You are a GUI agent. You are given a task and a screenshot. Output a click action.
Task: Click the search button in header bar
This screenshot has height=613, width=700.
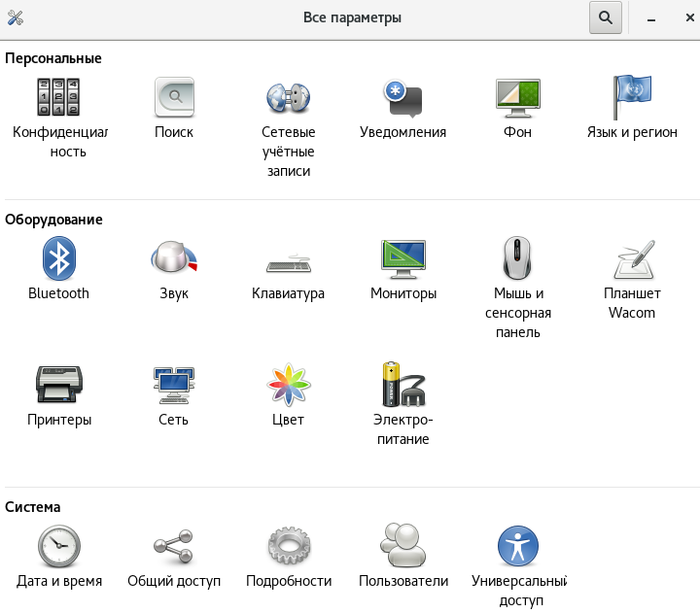[x=605, y=17]
